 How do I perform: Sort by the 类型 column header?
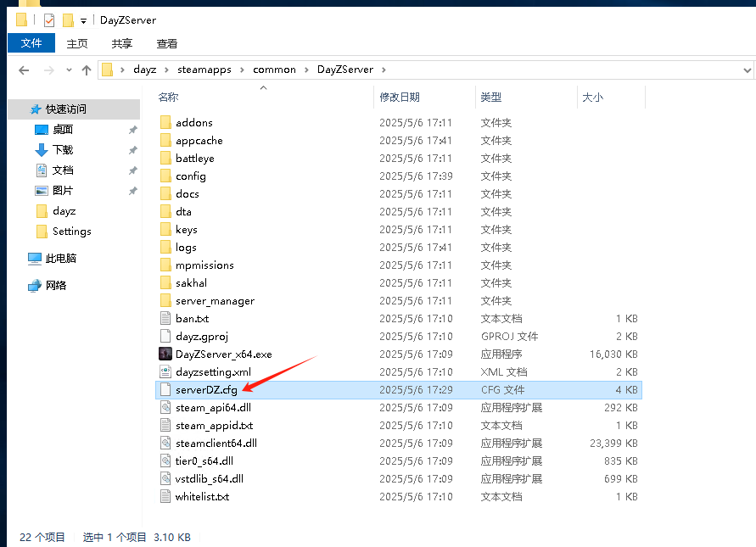click(490, 98)
